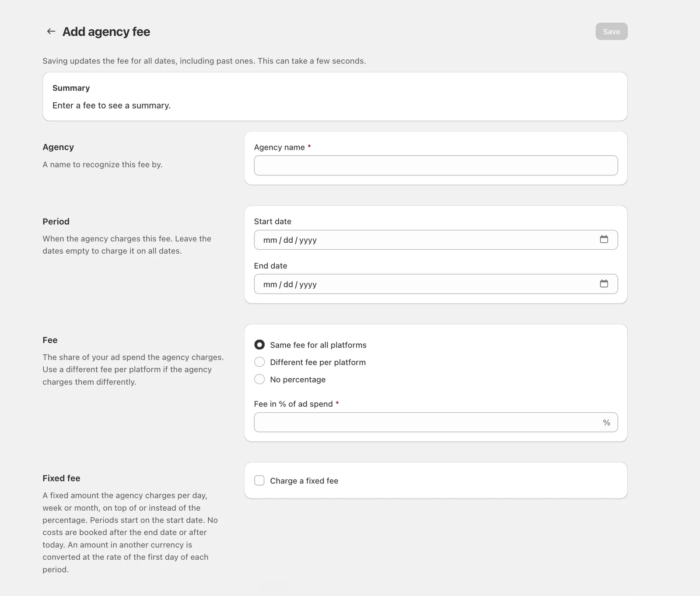Select Same fee for all platforms option
Image resolution: width=700 pixels, height=596 pixels.
[x=259, y=345]
